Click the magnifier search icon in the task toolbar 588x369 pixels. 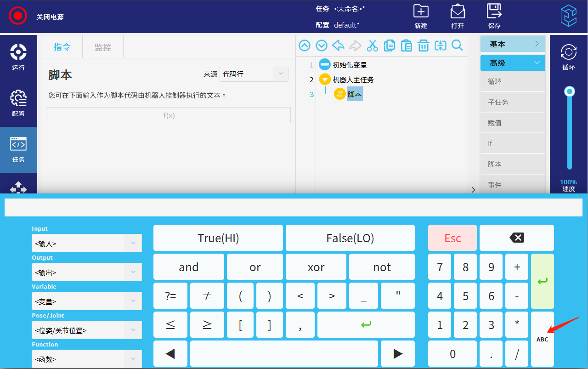457,45
